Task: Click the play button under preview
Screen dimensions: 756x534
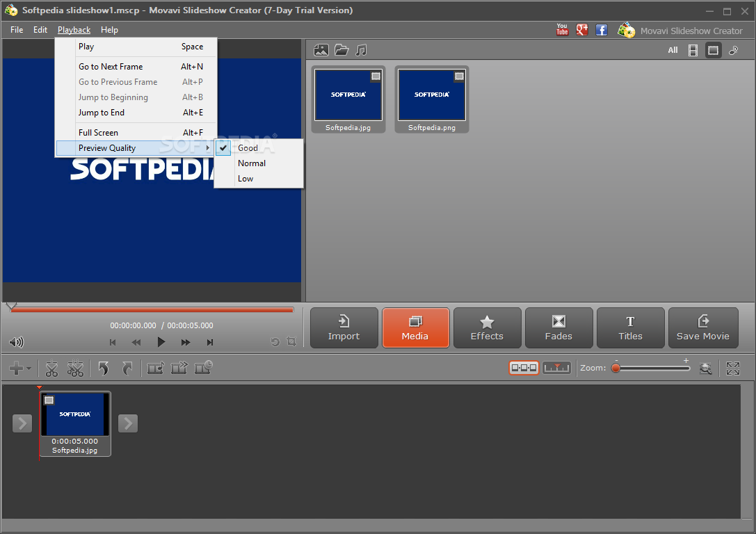Action: (x=161, y=342)
